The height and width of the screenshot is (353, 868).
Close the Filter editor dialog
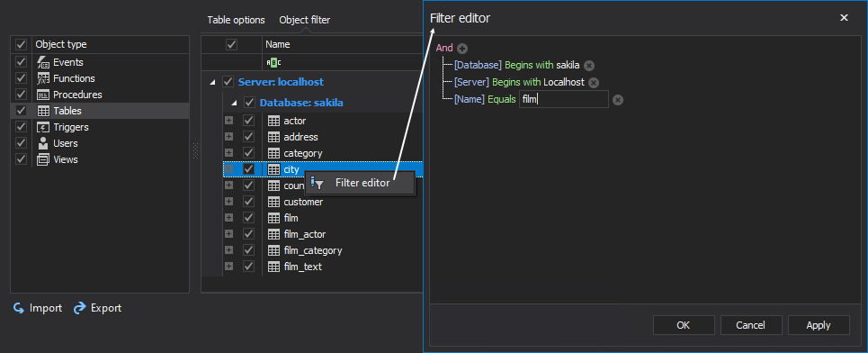click(x=844, y=18)
